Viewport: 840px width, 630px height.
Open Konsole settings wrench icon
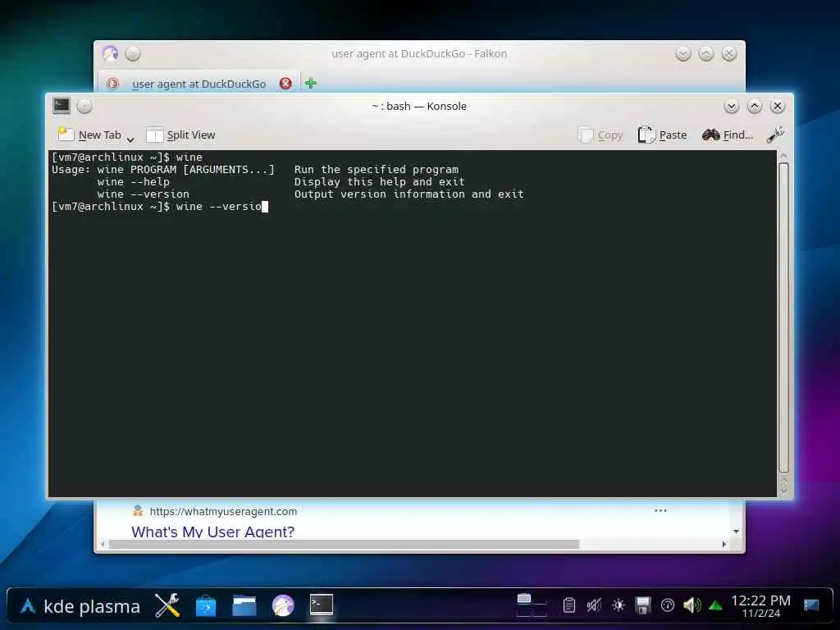(775, 135)
